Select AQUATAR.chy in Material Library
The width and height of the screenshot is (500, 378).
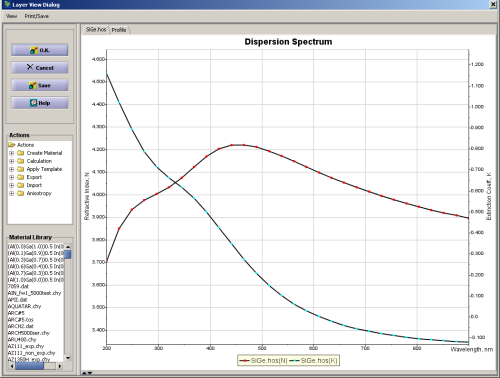24,306
